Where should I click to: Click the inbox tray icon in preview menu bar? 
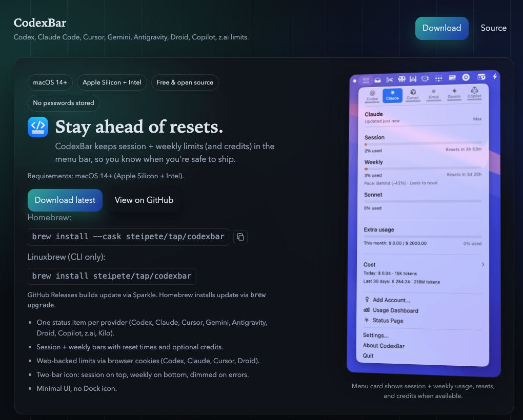click(x=377, y=80)
